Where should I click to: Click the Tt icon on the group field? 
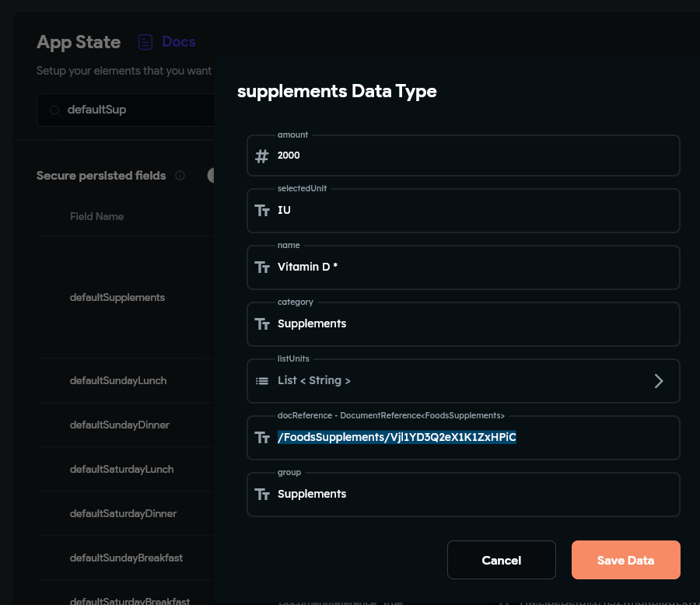(x=261, y=494)
